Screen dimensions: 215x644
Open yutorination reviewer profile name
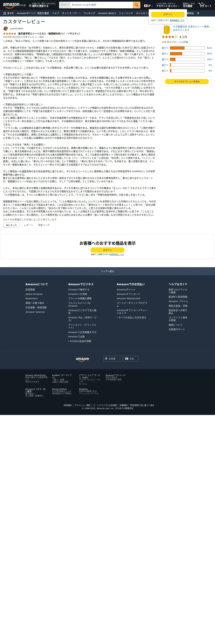[17, 28]
